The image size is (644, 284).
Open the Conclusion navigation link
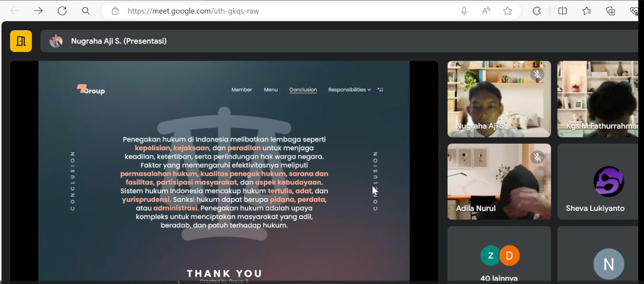(x=303, y=90)
